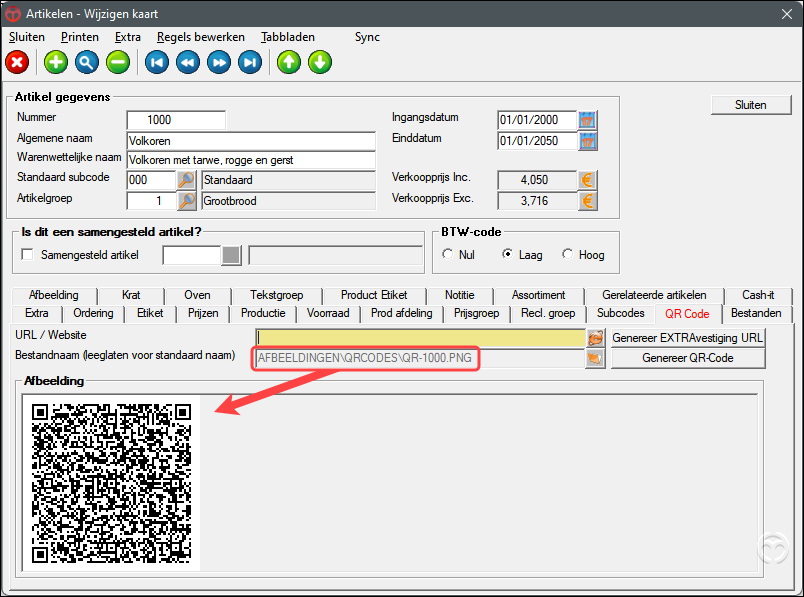Switch to the Tekstgroep tab

276,295
